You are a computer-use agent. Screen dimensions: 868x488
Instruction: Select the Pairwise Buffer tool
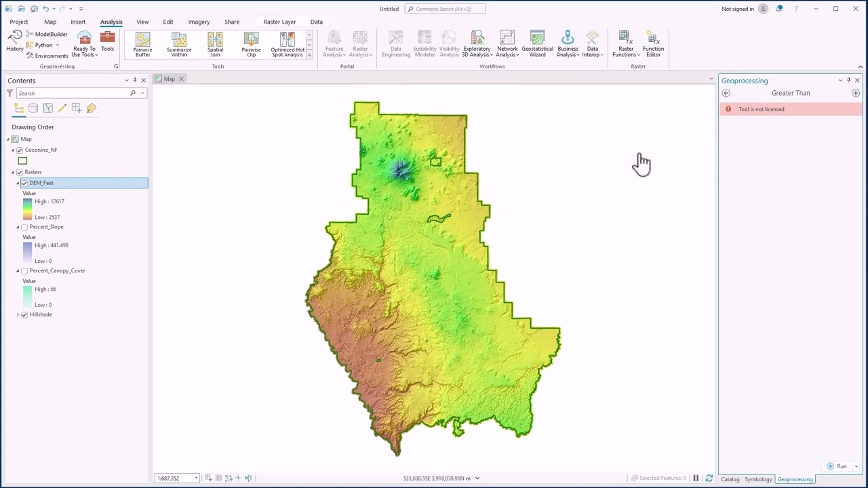pos(142,45)
